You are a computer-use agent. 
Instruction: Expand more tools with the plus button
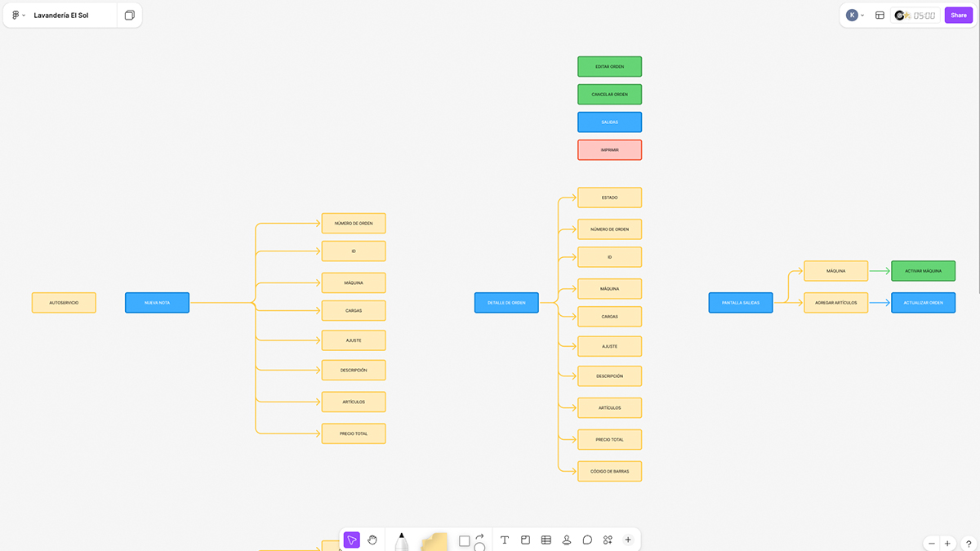coord(628,540)
